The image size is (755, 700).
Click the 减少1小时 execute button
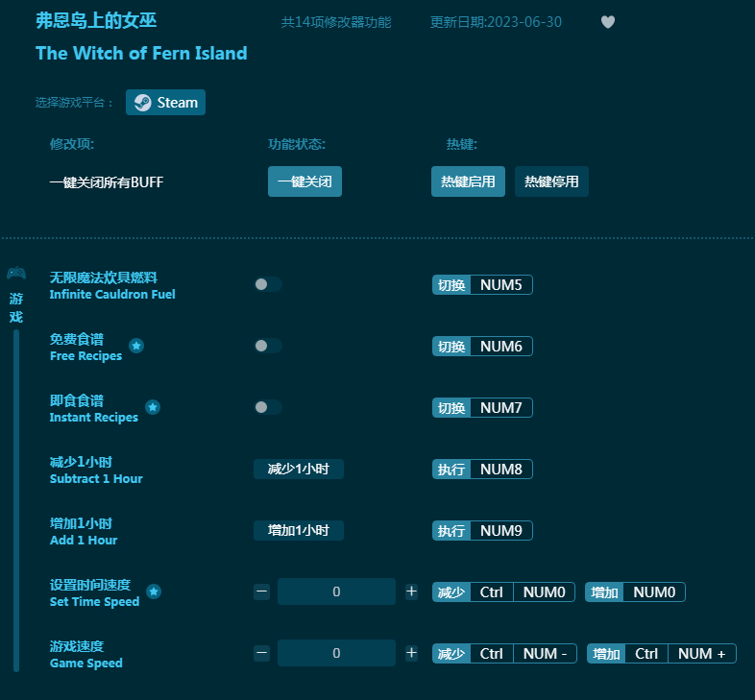(299, 469)
